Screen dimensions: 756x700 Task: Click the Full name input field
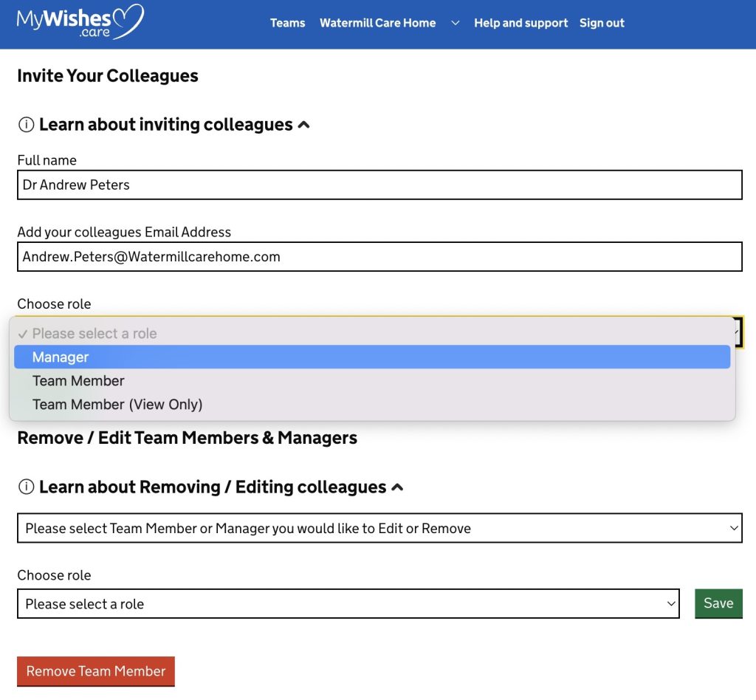pyautogui.click(x=379, y=185)
